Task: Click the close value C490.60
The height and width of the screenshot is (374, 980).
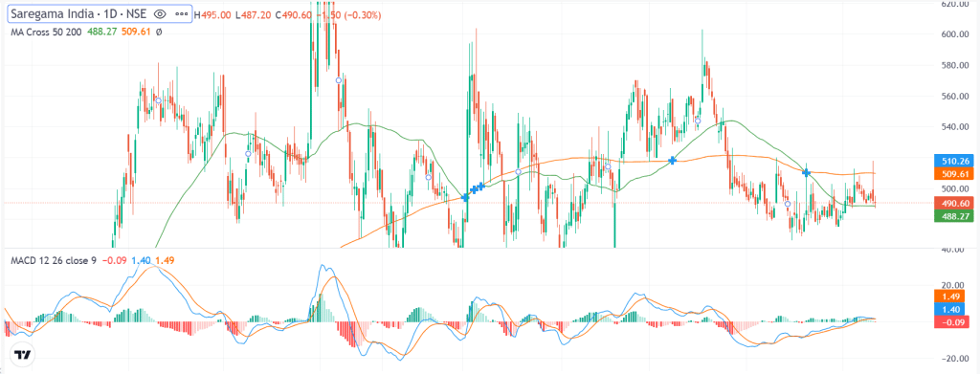Action: click(293, 14)
